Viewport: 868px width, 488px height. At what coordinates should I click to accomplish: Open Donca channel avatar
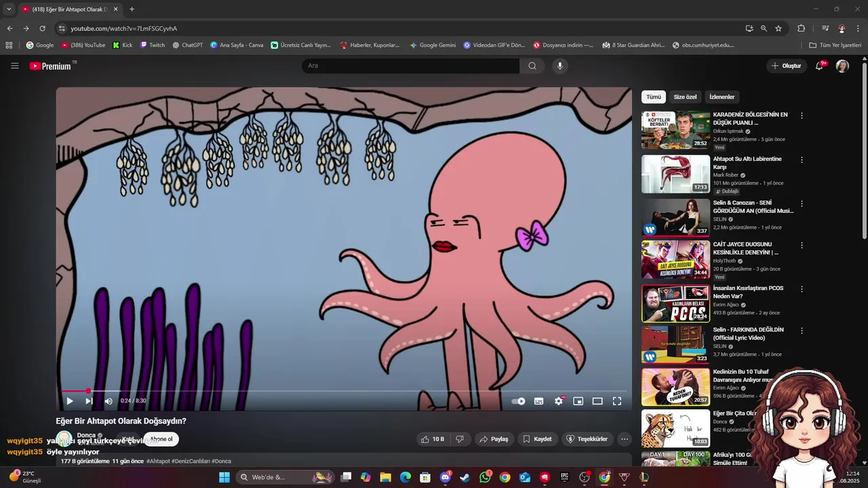pos(64,439)
